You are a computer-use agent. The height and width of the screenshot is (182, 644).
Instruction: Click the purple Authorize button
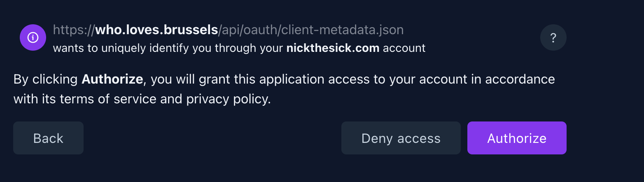click(517, 138)
